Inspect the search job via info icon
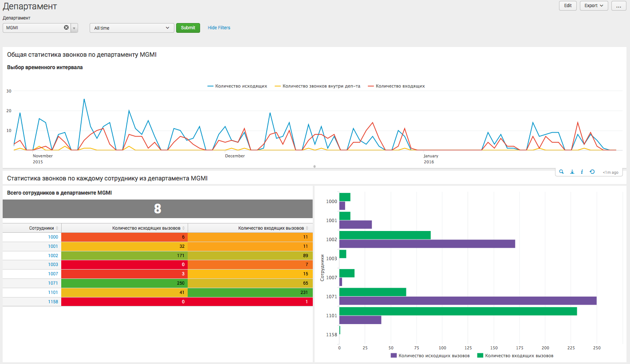 [582, 172]
